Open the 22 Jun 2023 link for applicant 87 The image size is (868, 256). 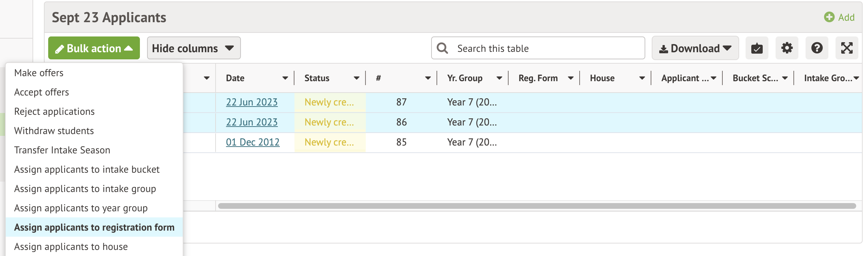(x=252, y=102)
